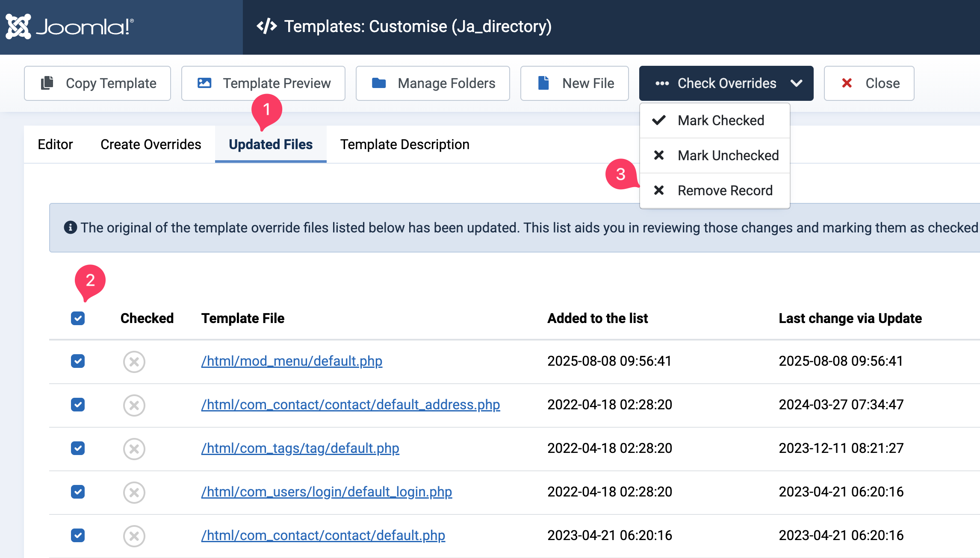
Task: Collapse the Check Overrides dropdown chevron
Action: tap(796, 83)
